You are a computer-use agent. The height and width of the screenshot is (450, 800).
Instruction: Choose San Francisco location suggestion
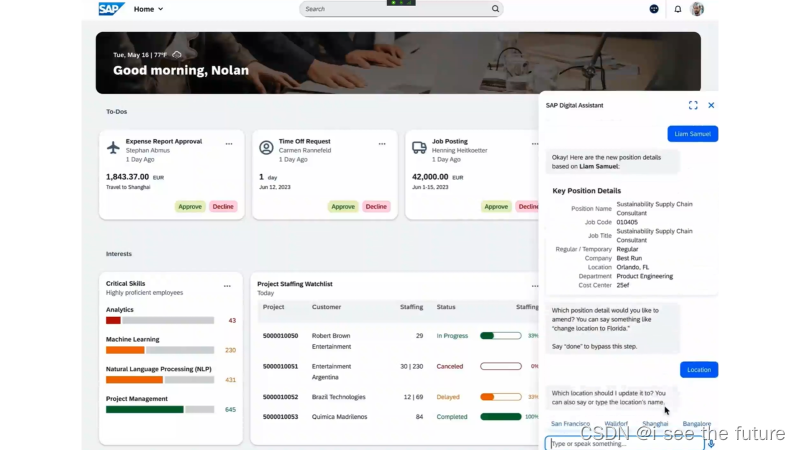tap(570, 424)
